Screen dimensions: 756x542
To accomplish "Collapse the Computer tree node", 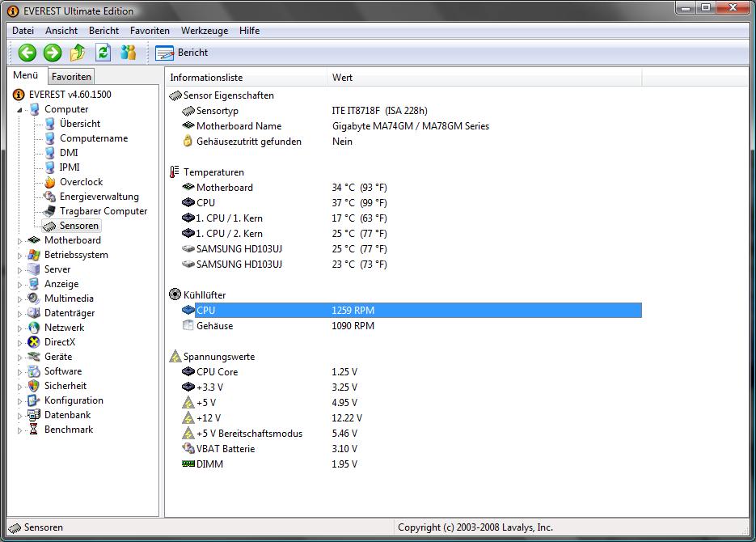I will tap(19, 110).
